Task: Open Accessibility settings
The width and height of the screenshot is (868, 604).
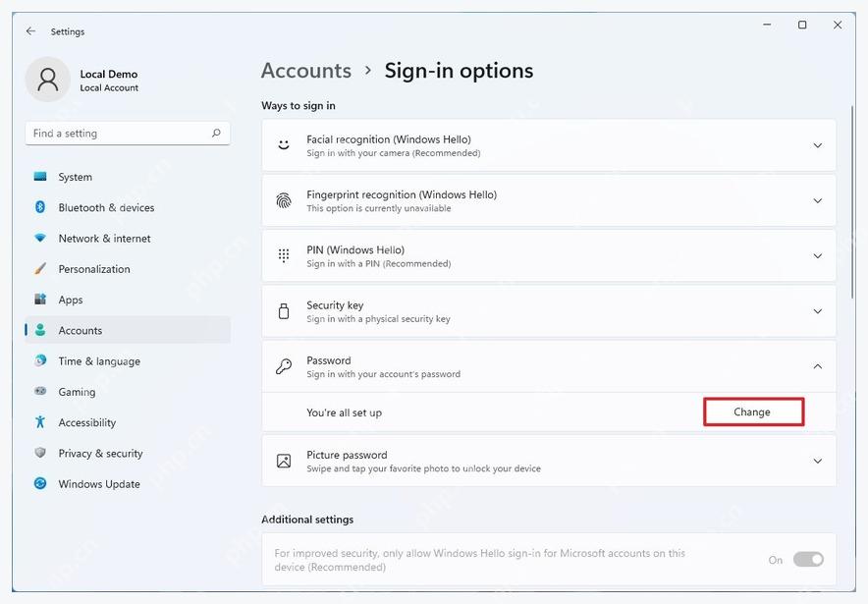Action: pyautogui.click(x=128, y=422)
